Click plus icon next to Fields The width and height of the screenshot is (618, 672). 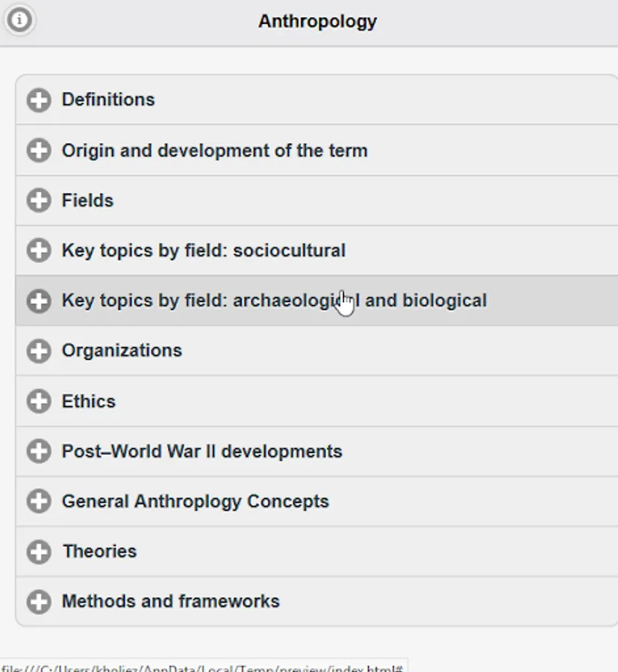[x=39, y=200]
